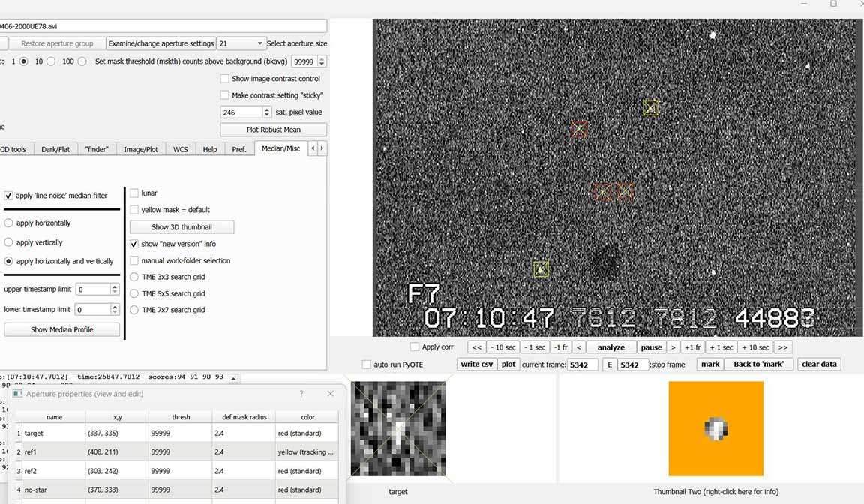Image resolution: width=864 pixels, height=504 pixels.
Task: Click the current frame input field
Action: tap(582, 365)
